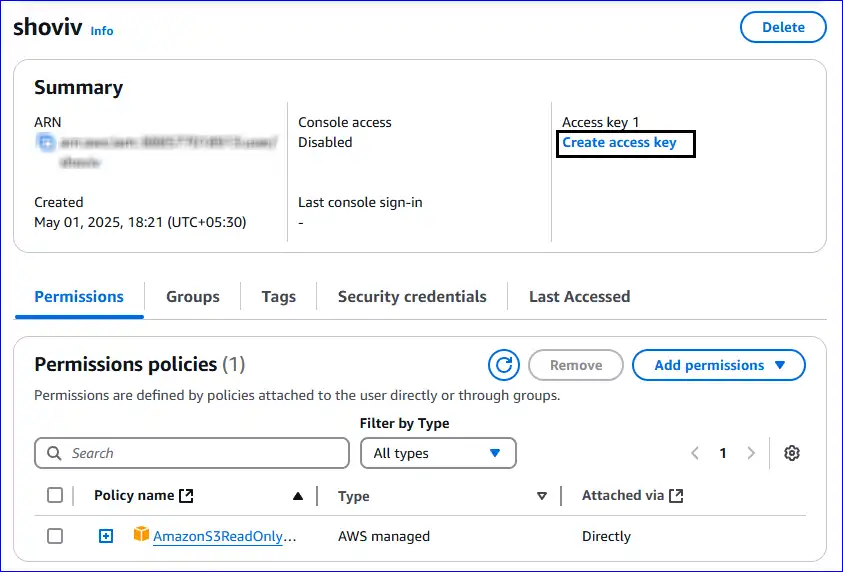Click the Permissions policies (1) heading
The width and height of the screenshot is (843, 572).
(140, 364)
